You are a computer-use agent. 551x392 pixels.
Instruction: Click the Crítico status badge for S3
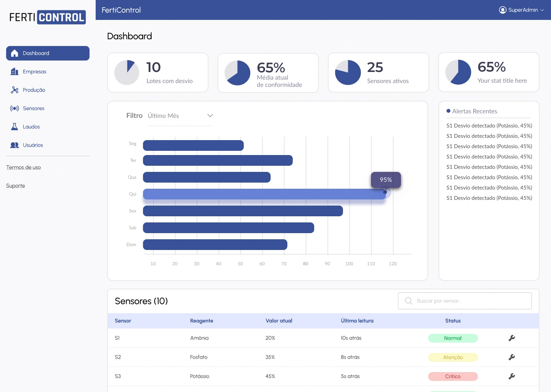pyautogui.click(x=453, y=376)
